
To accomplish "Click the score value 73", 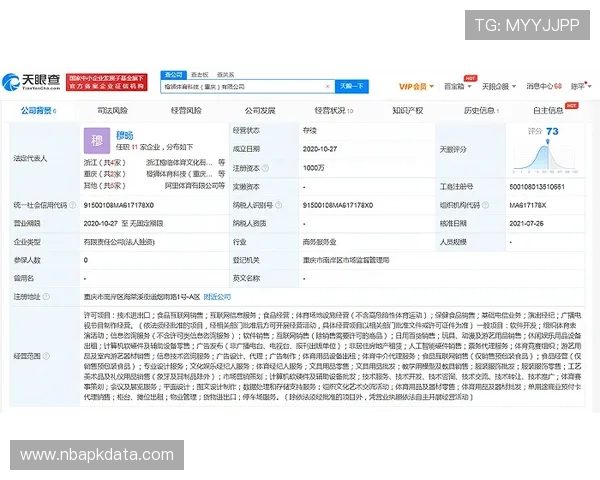I will tap(552, 132).
